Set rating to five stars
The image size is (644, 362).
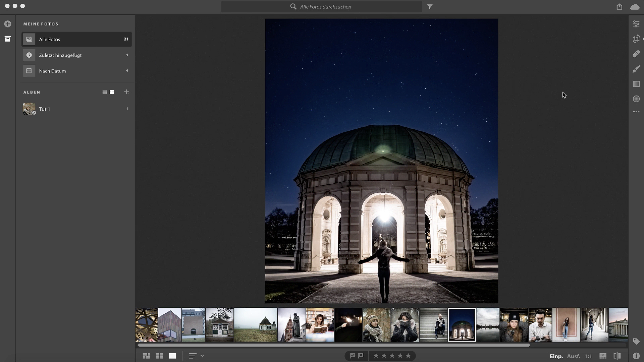[x=408, y=356]
